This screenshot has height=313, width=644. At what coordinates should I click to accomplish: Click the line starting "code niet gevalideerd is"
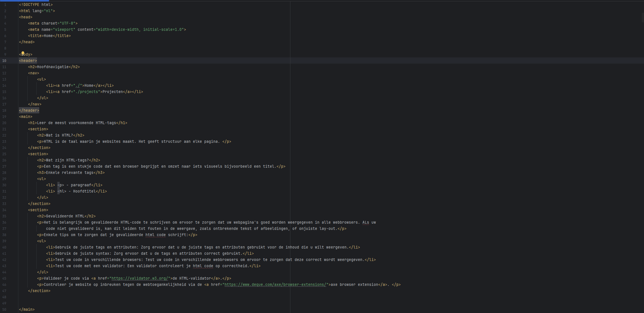tap(196, 229)
